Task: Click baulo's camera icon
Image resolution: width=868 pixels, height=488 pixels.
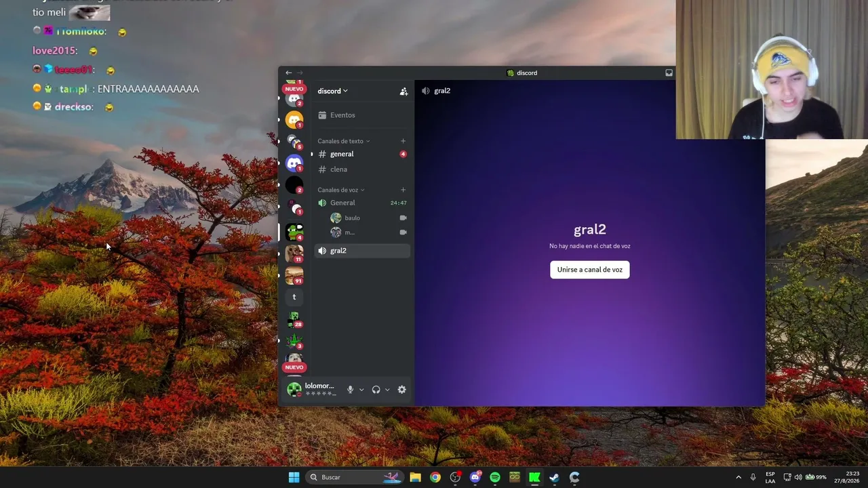Action: point(403,218)
